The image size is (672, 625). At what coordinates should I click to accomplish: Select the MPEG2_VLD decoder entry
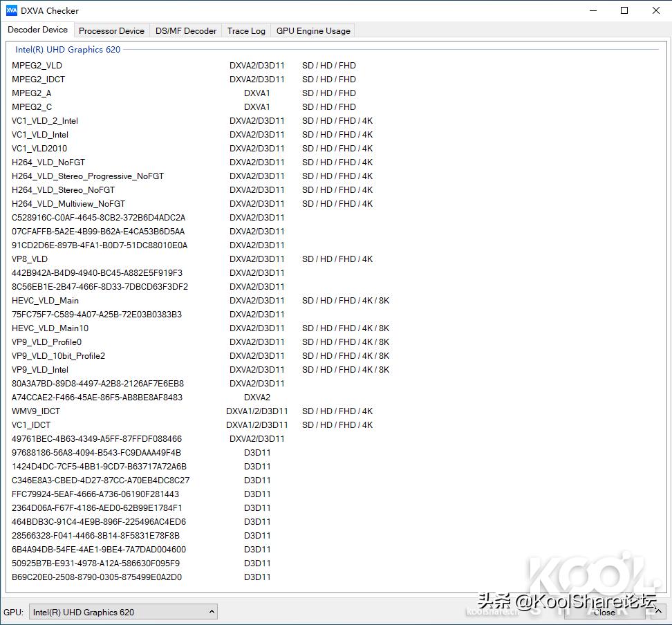coord(37,65)
